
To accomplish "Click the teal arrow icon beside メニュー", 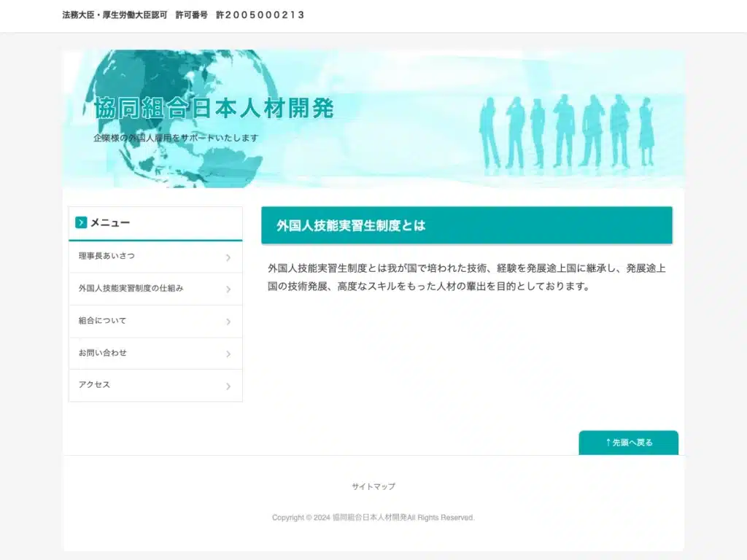I will (x=81, y=222).
